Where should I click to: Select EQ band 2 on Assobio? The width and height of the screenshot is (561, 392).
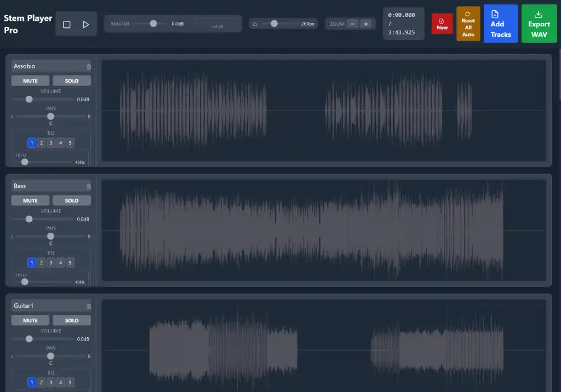point(42,143)
